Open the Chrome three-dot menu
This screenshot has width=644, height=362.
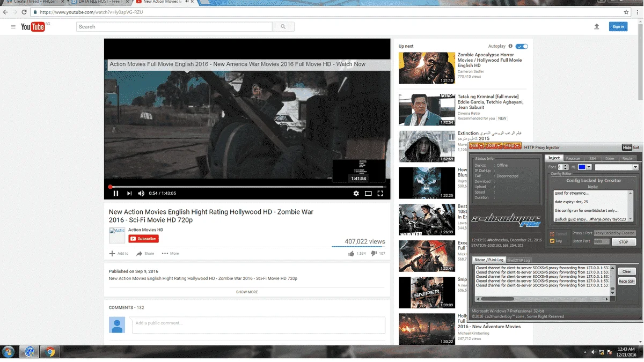tap(638, 12)
